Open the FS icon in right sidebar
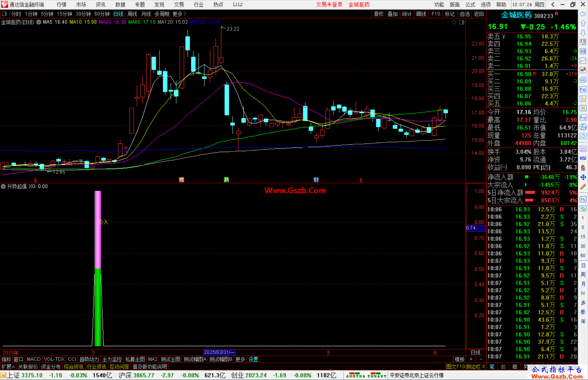Image resolution: width=588 pixels, height=380 pixels. pyautogui.click(x=583, y=199)
